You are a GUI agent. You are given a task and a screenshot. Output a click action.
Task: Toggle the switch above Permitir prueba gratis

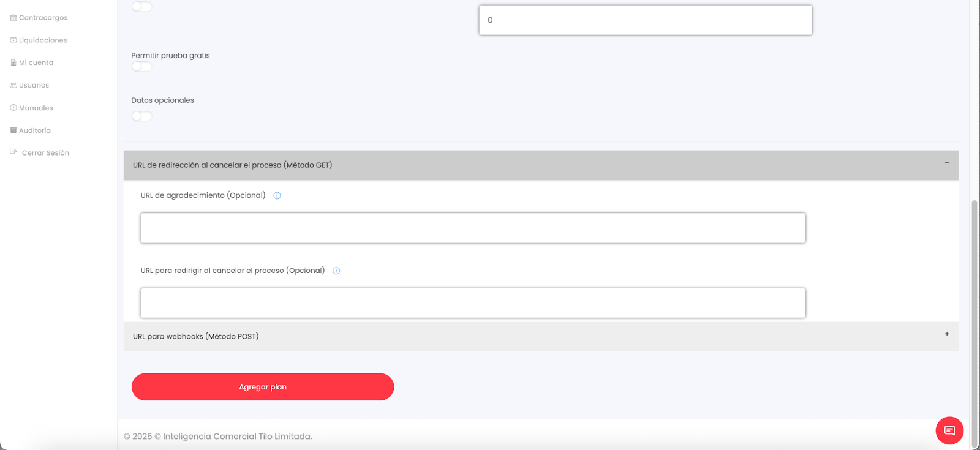click(141, 7)
